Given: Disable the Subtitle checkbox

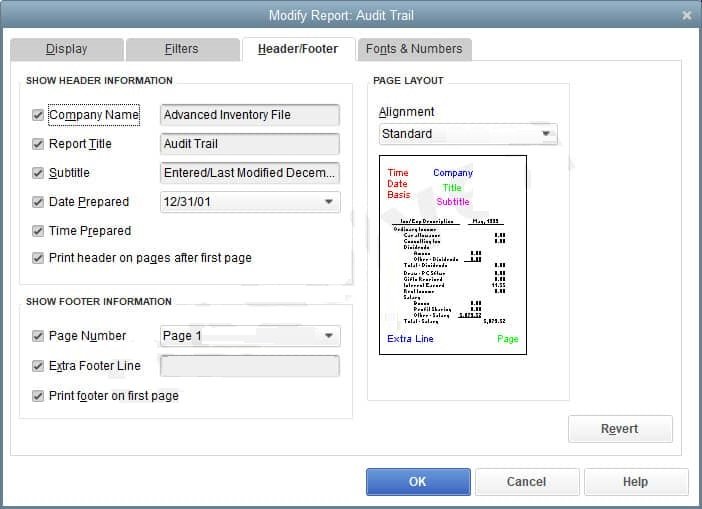Looking at the screenshot, I should [38, 173].
